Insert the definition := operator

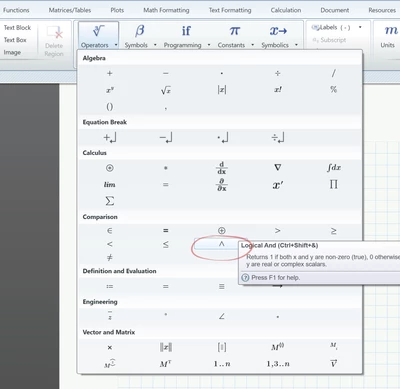pos(110,286)
